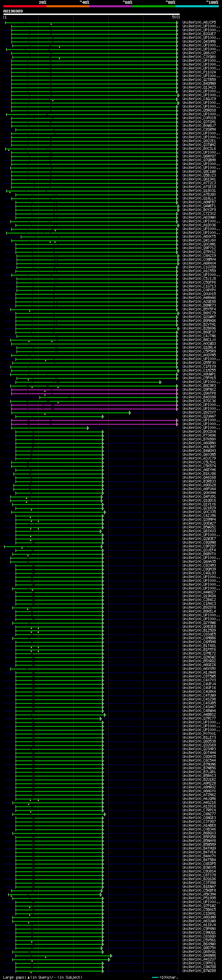Viewport: 222px width, 980px height.
Task: Select label UniRef100_Q61941
Action: coord(199,179)
